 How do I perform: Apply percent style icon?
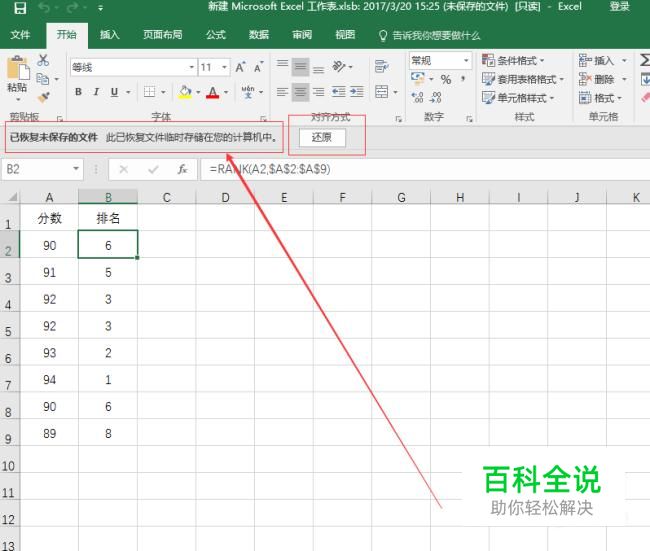[x=446, y=79]
